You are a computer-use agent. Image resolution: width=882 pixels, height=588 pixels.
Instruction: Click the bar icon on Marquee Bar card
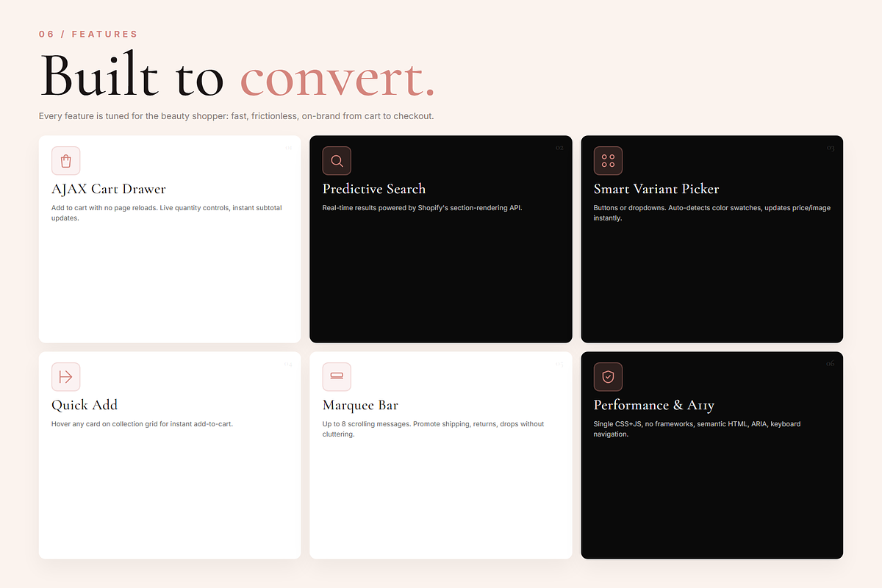point(337,377)
